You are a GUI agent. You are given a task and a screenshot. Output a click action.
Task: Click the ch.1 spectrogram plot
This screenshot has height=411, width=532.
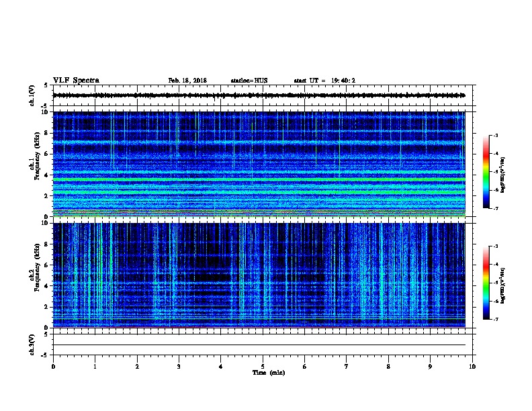(x=259, y=164)
